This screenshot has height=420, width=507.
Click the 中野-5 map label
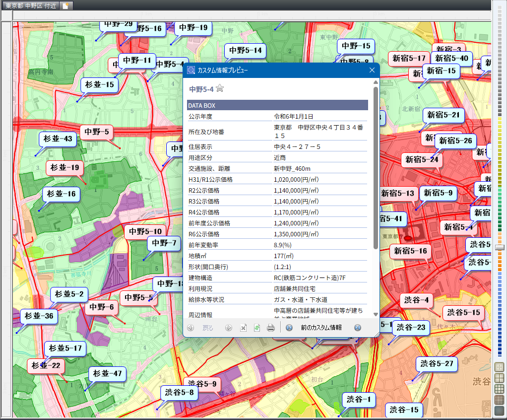click(x=97, y=132)
